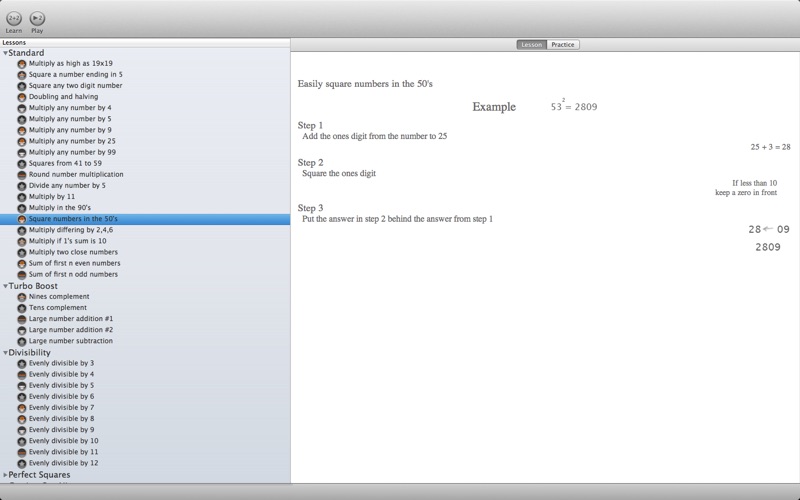Viewport: 800px width, 500px height.
Task: Collapse the Standard lesson group
Action: [5, 53]
